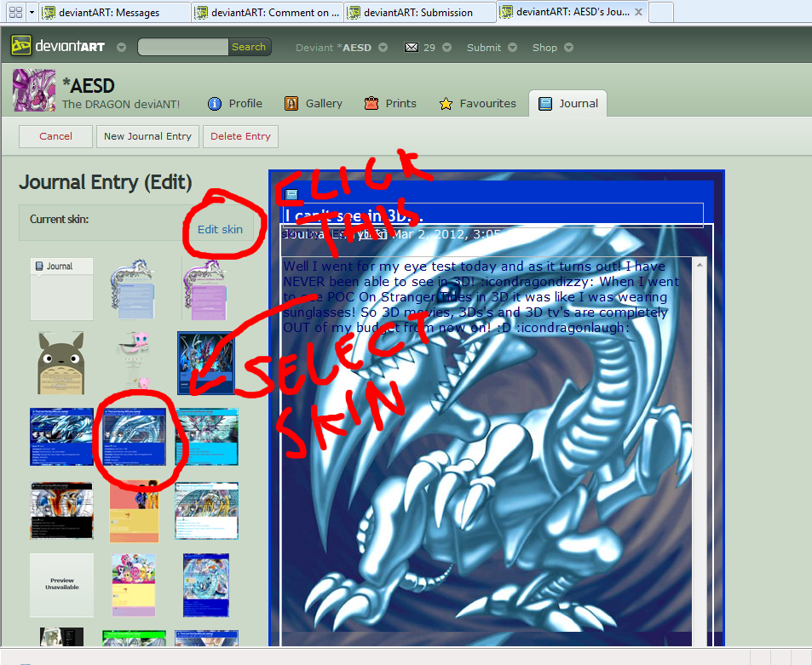This screenshot has height=665, width=812.
Task: Select the black background dragon skin thumbnail
Action: coord(61,511)
